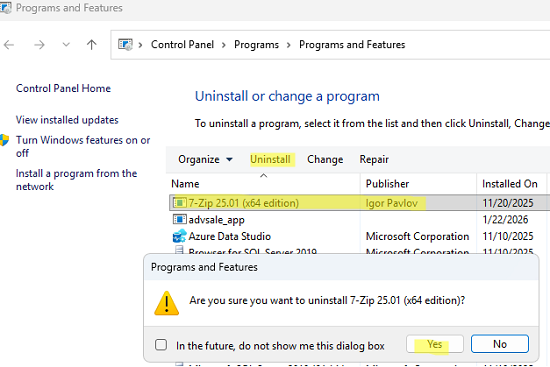Select Programs and Features breadcrumb segment
The image size is (550, 367).
coord(352,45)
